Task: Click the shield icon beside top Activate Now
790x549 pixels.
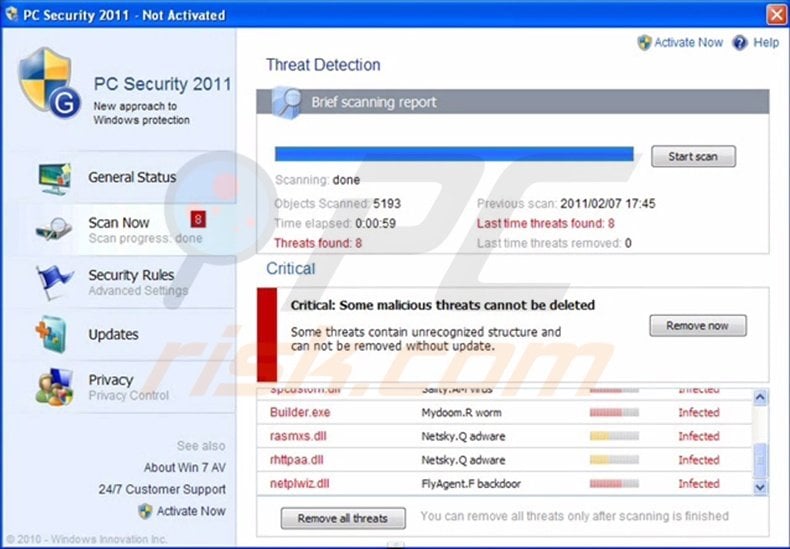Action: click(x=644, y=43)
